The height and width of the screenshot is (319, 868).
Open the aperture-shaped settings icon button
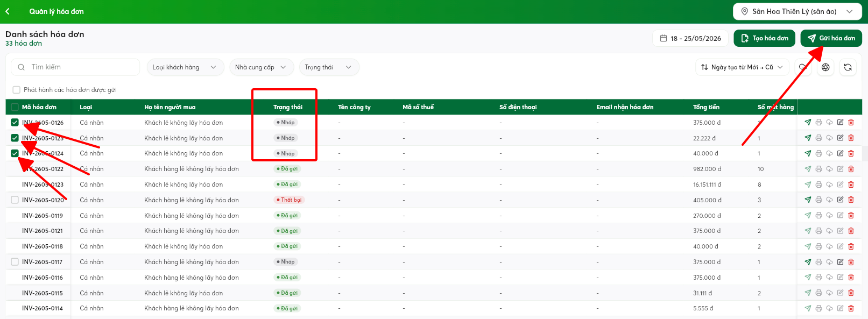point(825,67)
